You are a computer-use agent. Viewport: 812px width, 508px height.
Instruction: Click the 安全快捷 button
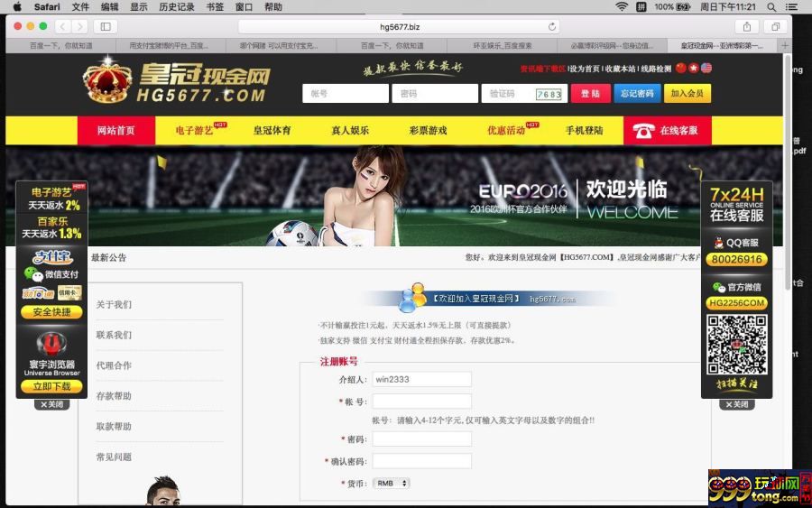tap(51, 311)
